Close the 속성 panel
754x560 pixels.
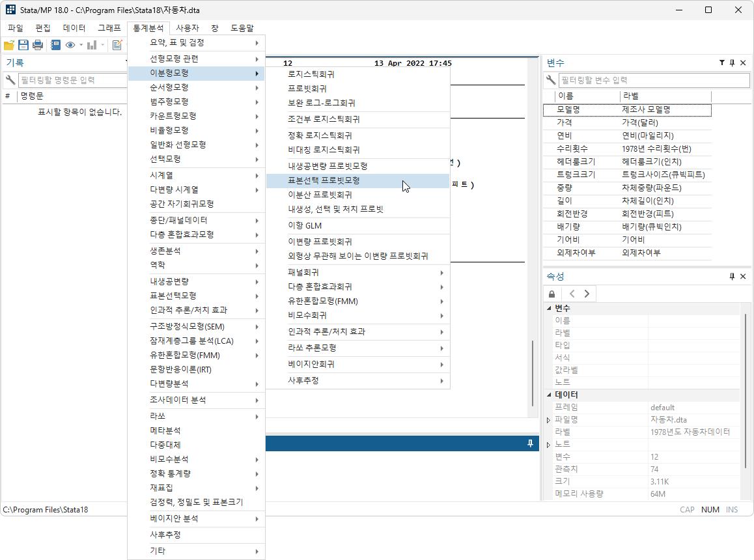pyautogui.click(x=743, y=276)
